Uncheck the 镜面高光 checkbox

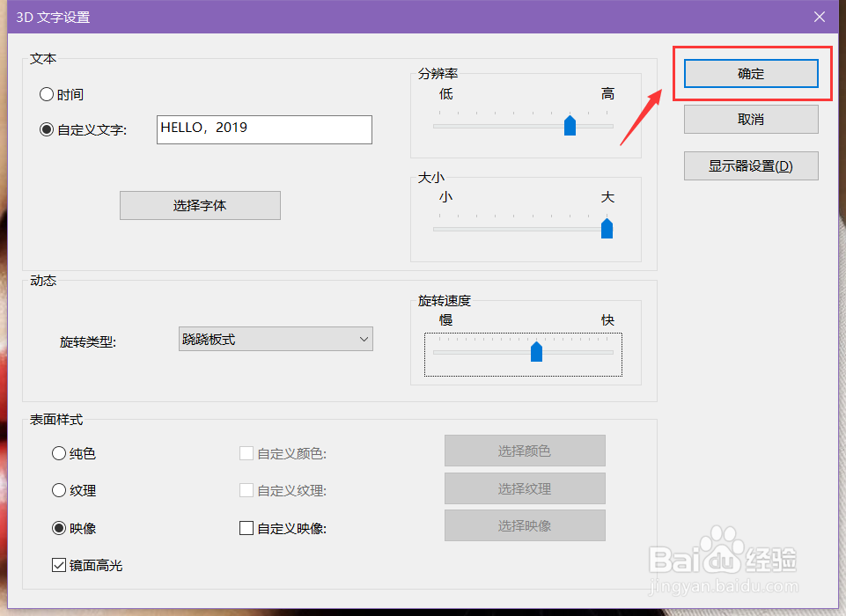(59, 564)
